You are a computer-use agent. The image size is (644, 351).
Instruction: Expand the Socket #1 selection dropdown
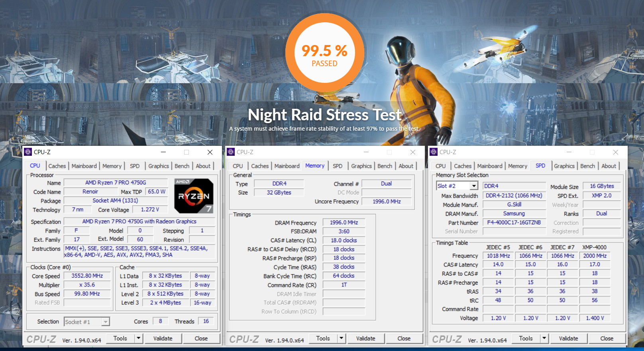pyautogui.click(x=106, y=322)
